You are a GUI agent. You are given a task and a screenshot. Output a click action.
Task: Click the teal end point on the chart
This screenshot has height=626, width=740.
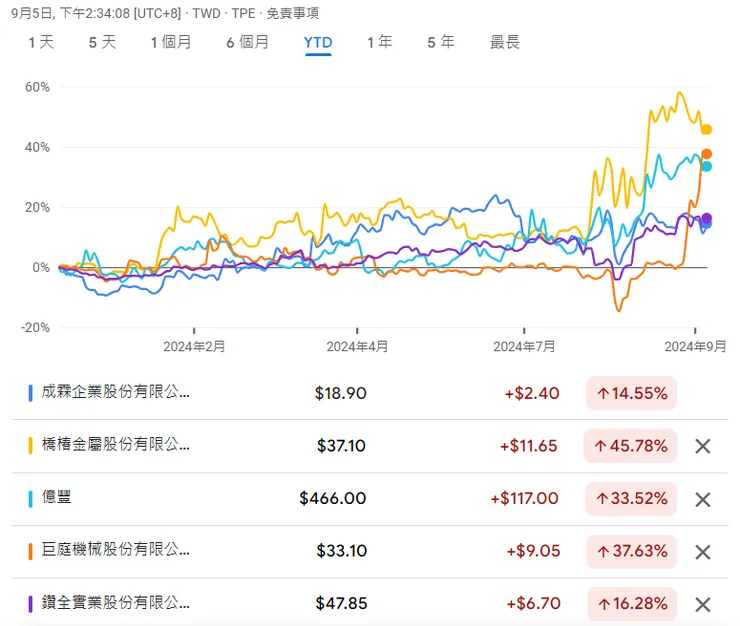click(706, 166)
